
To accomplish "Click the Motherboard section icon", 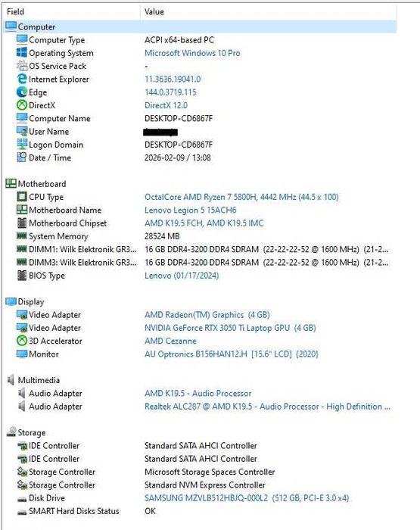I will (11, 183).
